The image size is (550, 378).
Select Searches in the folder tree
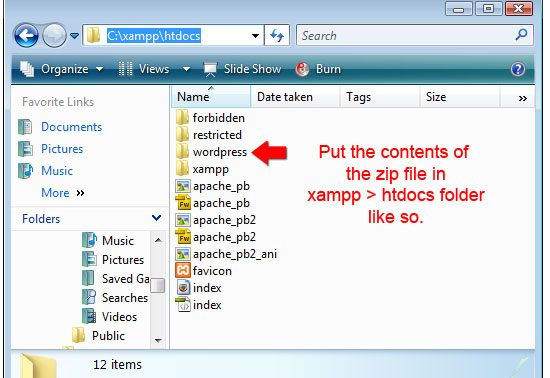pos(125,297)
